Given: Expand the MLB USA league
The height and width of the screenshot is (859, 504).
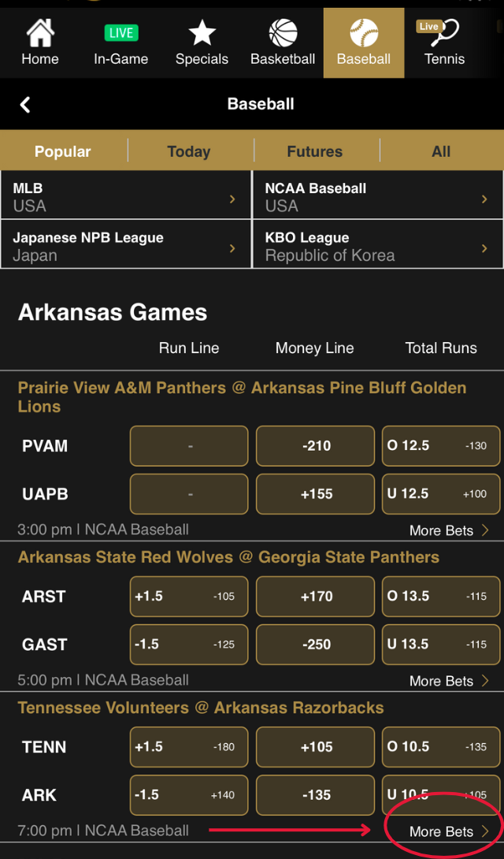Looking at the screenshot, I should click(x=126, y=197).
